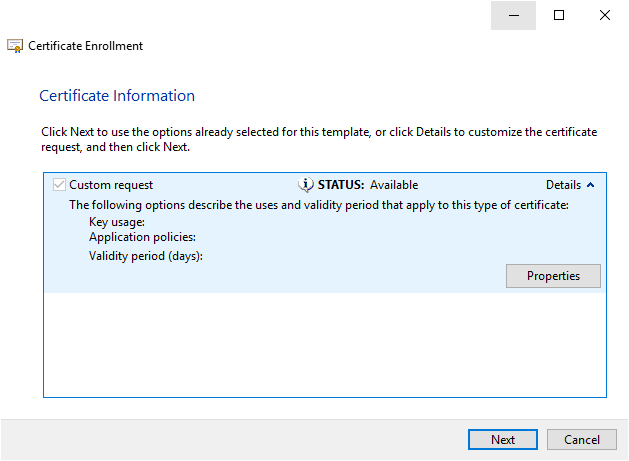This screenshot has width=629, height=461.
Task: Click the Validity period (days) line
Action: pos(146,256)
